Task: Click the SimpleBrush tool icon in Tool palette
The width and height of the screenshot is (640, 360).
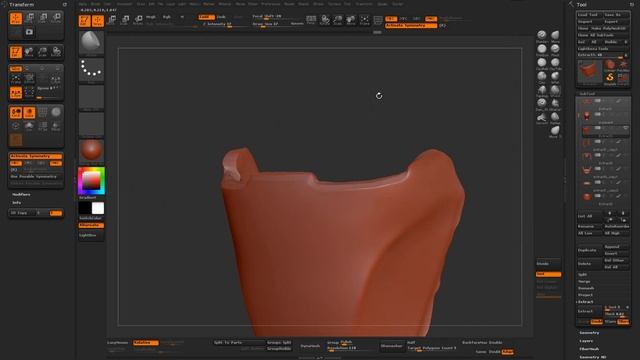Action: click(610, 78)
